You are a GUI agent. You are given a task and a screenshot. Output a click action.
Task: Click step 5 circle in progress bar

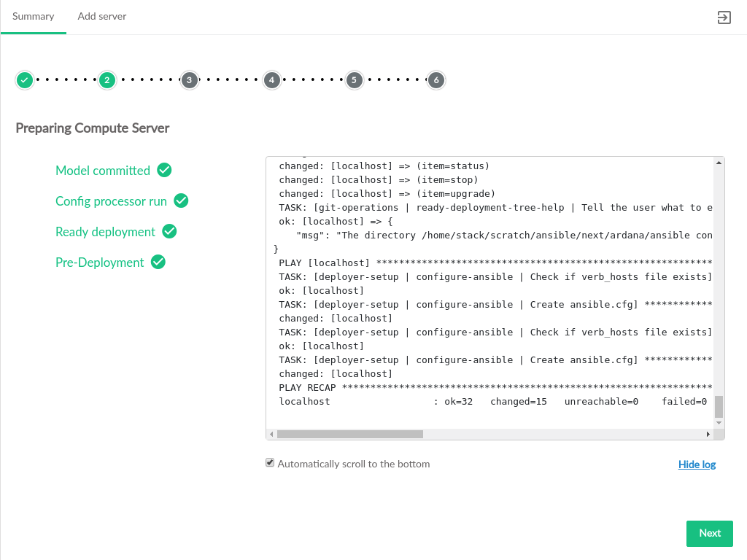[x=355, y=80]
